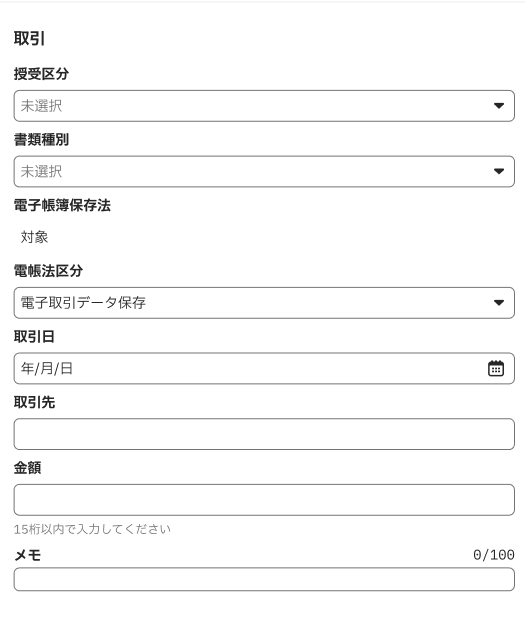
Task: Click the 対象 value under 電子帳簿保存法
Action: pyautogui.click(x=34, y=237)
